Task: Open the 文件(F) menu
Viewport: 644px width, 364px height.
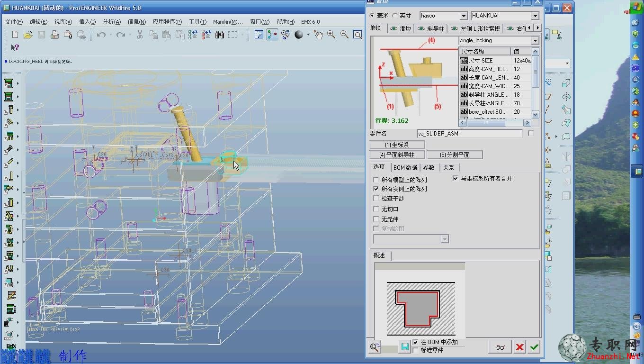Action: pyautogui.click(x=14, y=22)
